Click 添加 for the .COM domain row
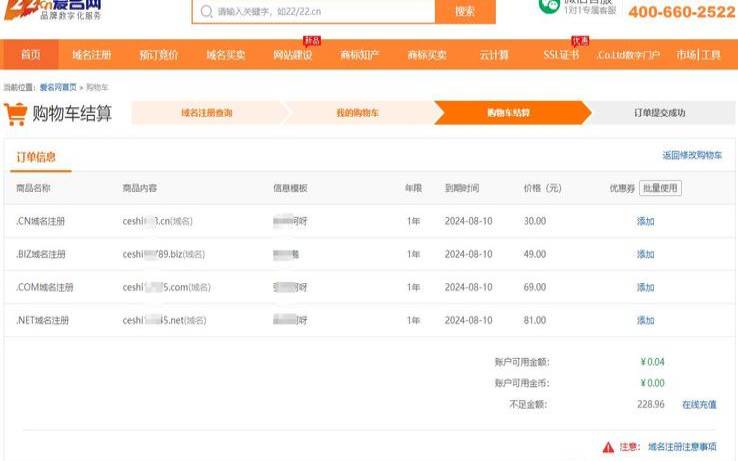The width and height of the screenshot is (738, 461). pyautogui.click(x=645, y=287)
